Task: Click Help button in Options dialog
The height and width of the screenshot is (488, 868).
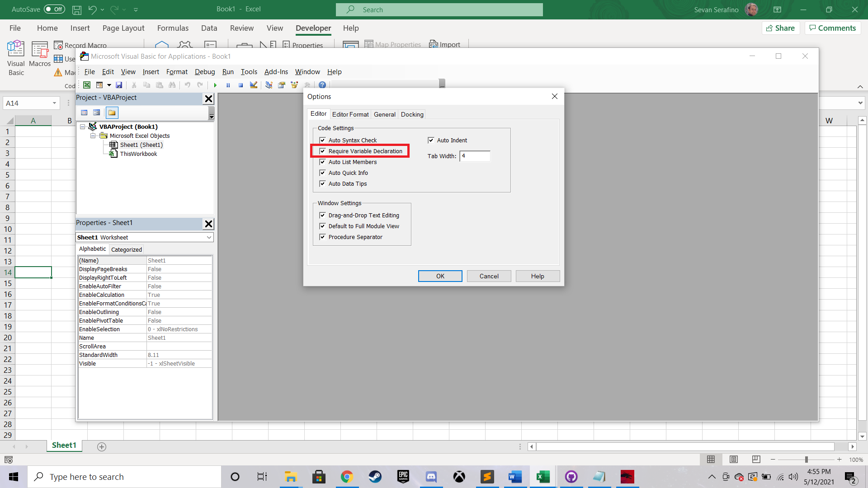Action: click(538, 276)
